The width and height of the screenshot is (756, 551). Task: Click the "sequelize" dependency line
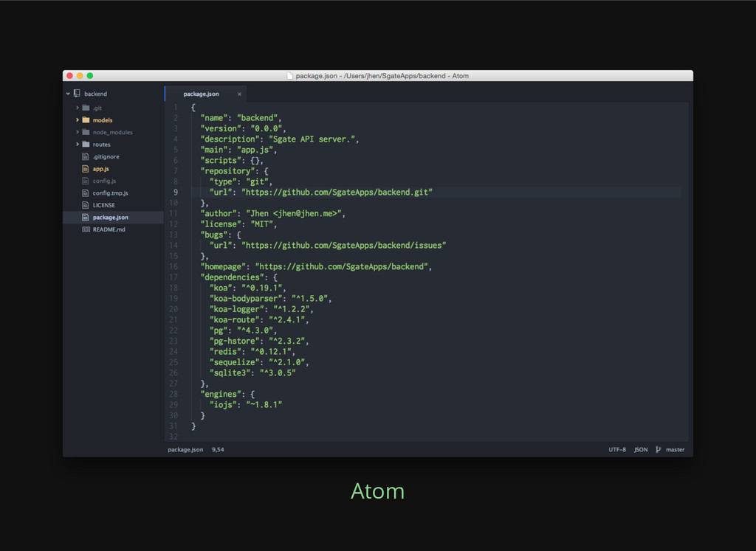tap(259, 362)
